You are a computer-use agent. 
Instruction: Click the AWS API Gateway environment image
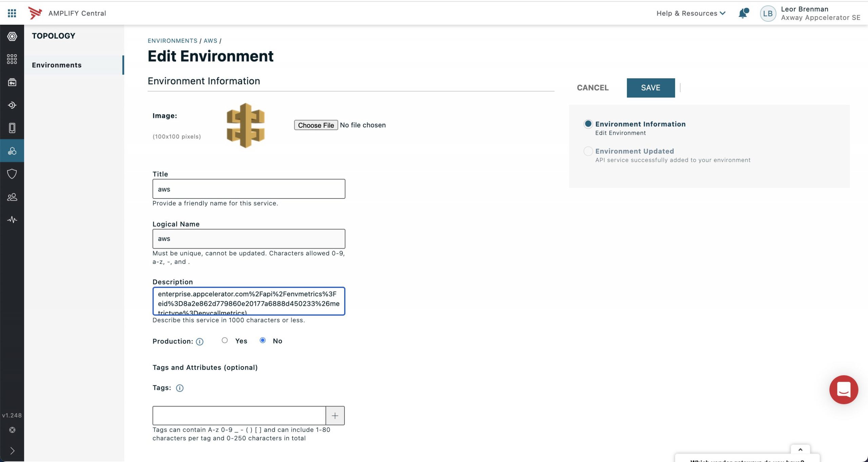(x=245, y=126)
